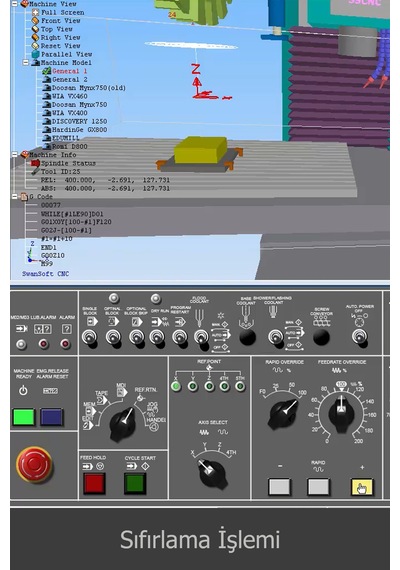Choose Top View in the tree
Screen dimensions: 400x570
click(56, 29)
